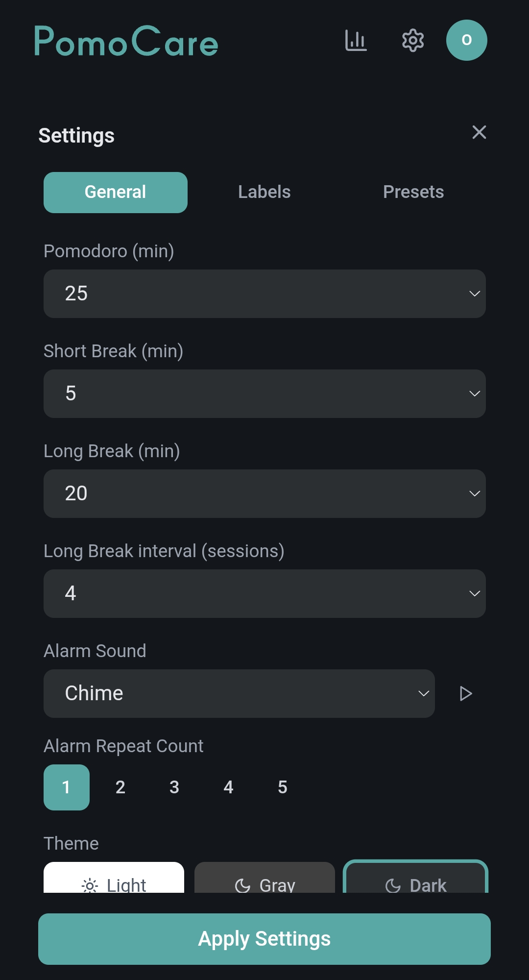
Task: Open the Alarm Sound Chime dropdown
Action: tap(239, 693)
